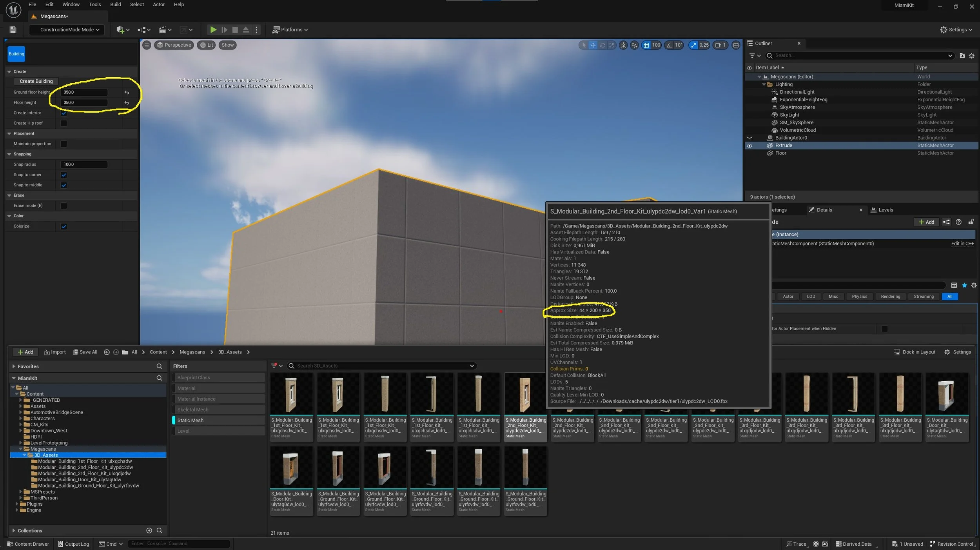980x550 pixels.
Task: Open Content Drawer from status bar
Action: tap(28, 544)
